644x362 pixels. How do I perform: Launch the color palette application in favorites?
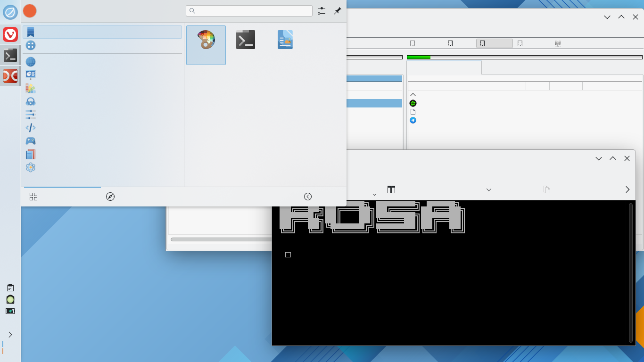(206, 41)
